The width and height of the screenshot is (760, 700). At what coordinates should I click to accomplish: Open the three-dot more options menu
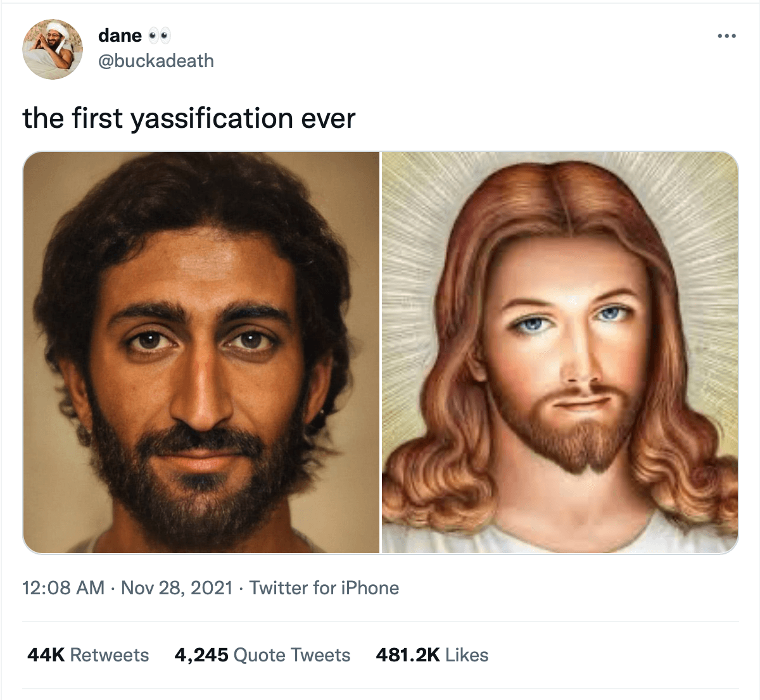pos(726,36)
